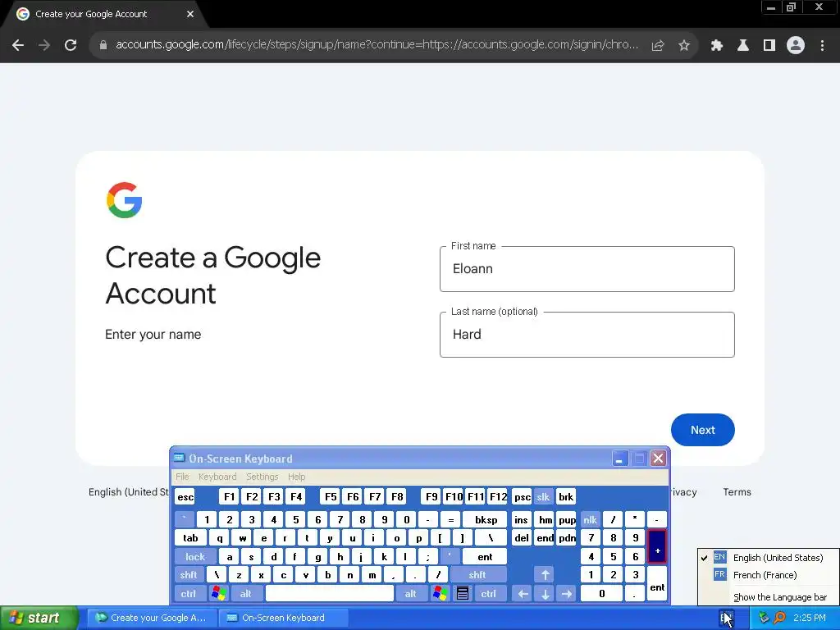This screenshot has height=630, width=840.
Task: Share this page via the share icon
Action: pos(658,46)
